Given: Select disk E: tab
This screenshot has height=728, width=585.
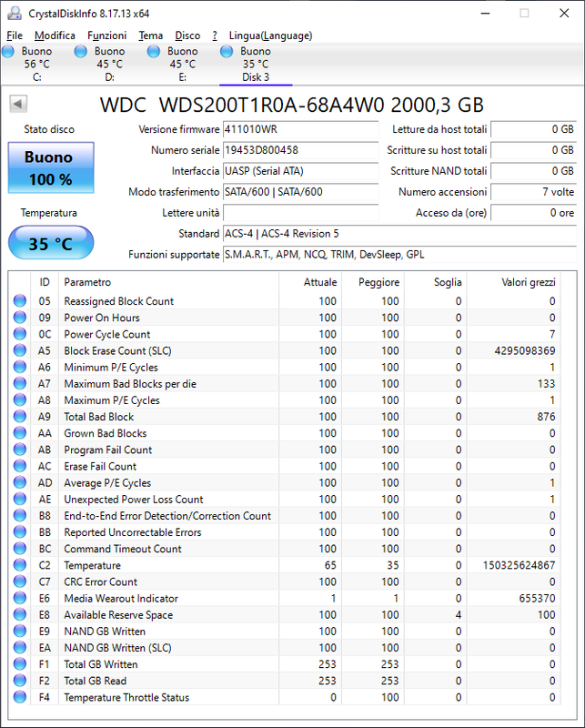Looking at the screenshot, I should (183, 64).
